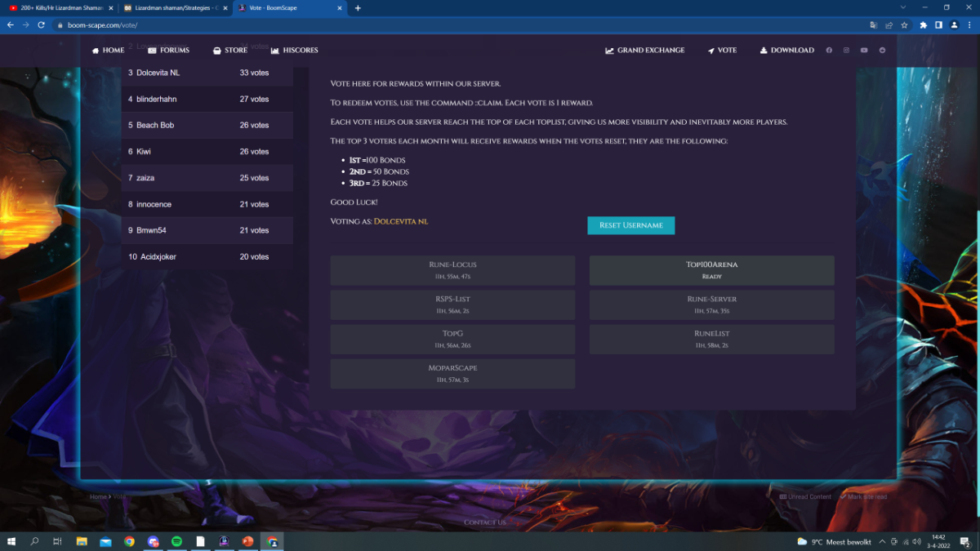Click the address bar URL
The image size is (980, 551).
click(x=103, y=25)
